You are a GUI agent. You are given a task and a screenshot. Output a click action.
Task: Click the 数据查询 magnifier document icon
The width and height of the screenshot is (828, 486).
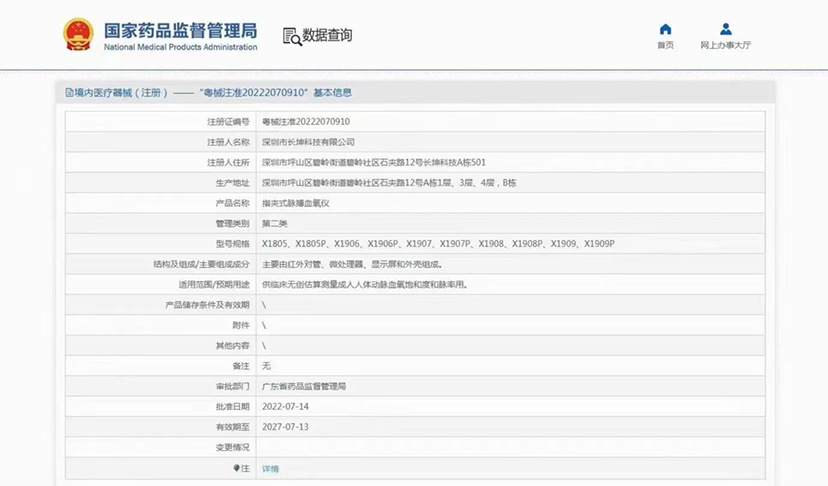pyautogui.click(x=292, y=36)
